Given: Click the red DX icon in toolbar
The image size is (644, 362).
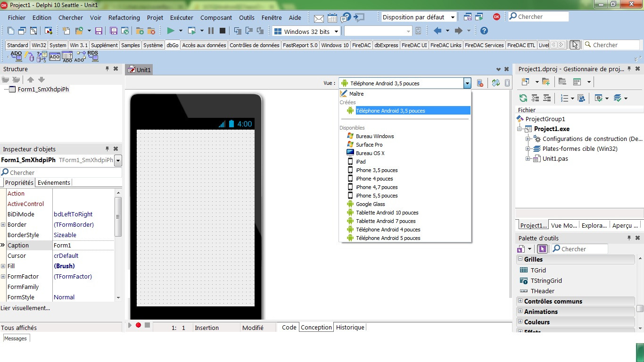Looking at the screenshot, I should tap(496, 16).
